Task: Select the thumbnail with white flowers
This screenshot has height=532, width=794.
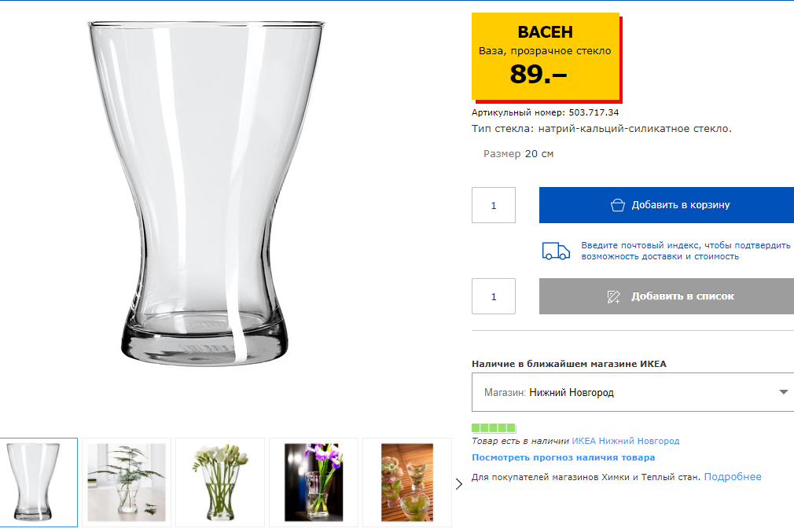Action: [220, 482]
